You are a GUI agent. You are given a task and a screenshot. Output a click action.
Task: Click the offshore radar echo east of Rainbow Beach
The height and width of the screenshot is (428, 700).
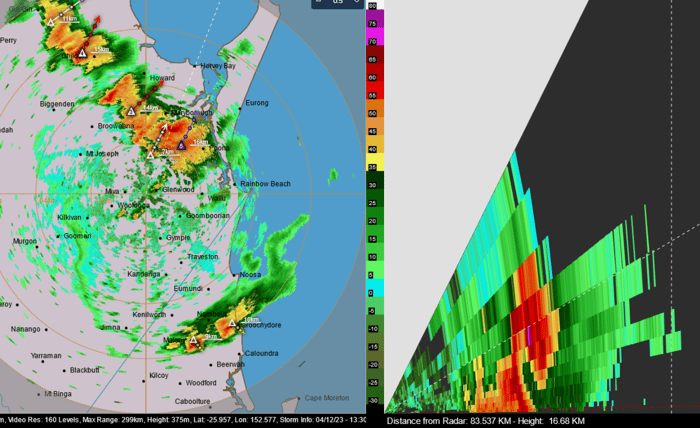pyautogui.click(x=333, y=176)
